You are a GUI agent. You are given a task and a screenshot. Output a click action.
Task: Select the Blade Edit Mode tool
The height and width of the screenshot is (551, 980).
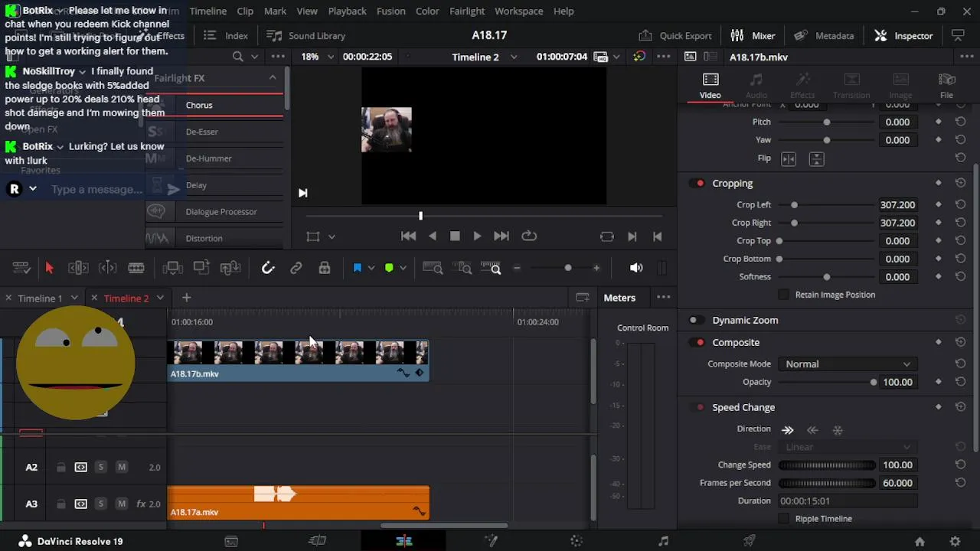136,268
